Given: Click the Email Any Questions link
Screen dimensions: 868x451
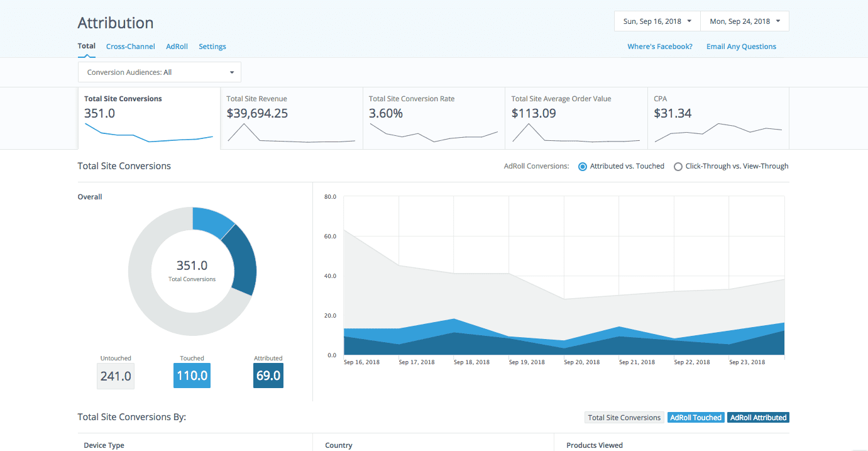Looking at the screenshot, I should [741, 47].
